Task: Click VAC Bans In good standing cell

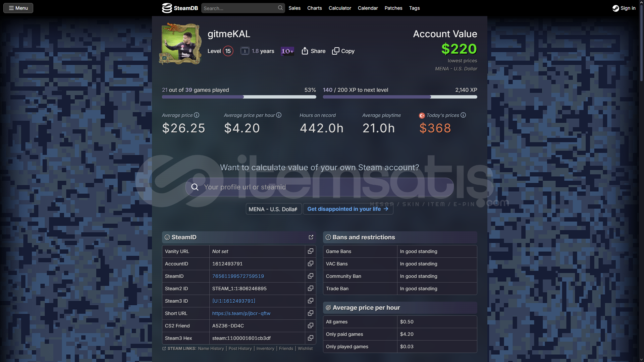Action: pos(437,264)
